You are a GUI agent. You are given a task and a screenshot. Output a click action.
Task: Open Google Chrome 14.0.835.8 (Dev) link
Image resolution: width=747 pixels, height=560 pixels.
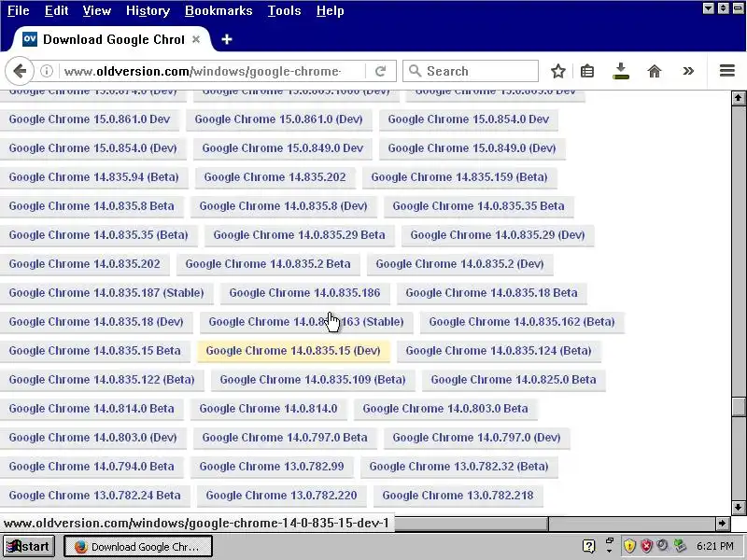point(283,206)
